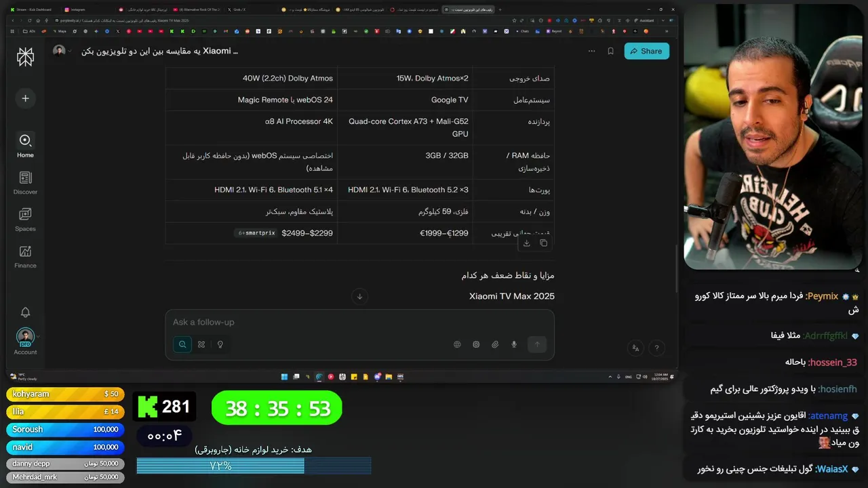Click the hossein_33 chat message
This screenshot has height=488, width=868.
(821, 362)
